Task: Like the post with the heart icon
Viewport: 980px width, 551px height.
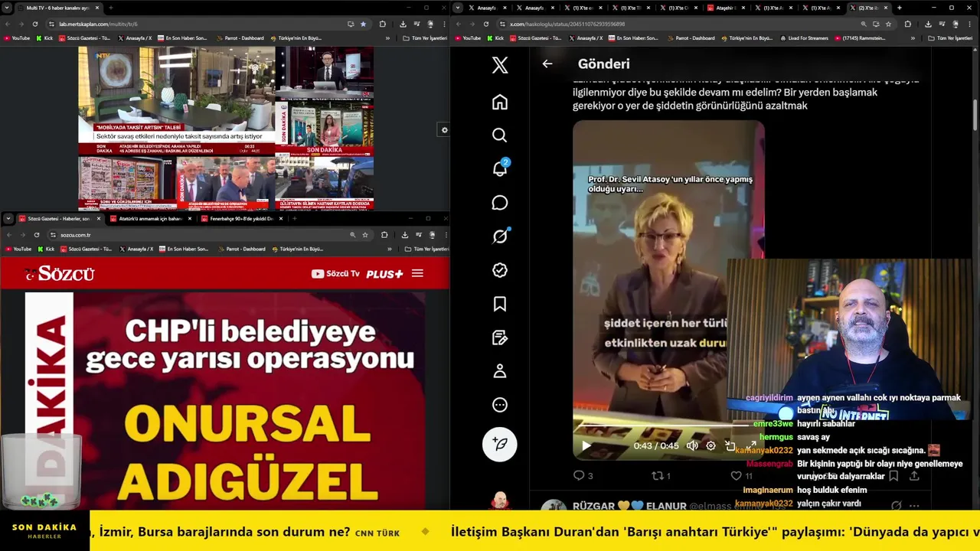Action: [736, 475]
